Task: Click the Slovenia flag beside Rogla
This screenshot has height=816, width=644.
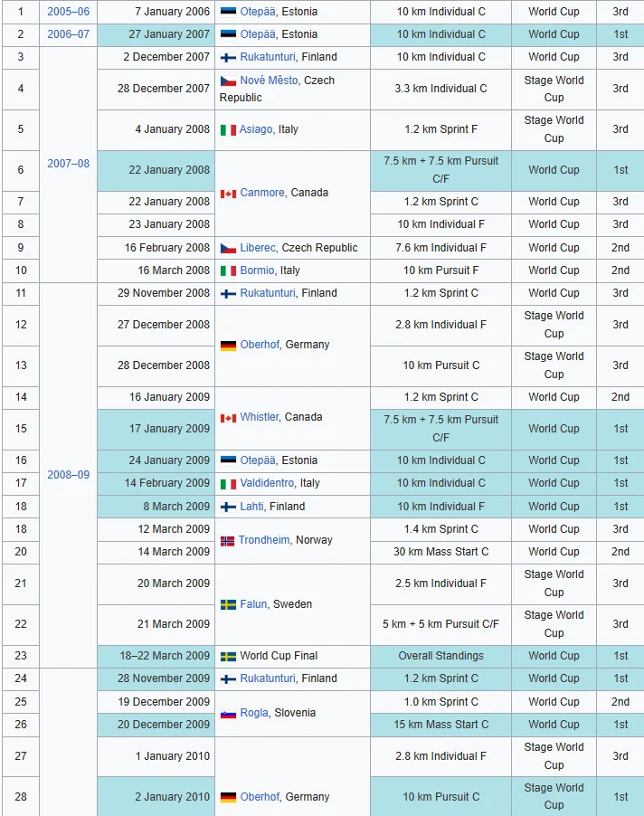Action: click(x=228, y=714)
